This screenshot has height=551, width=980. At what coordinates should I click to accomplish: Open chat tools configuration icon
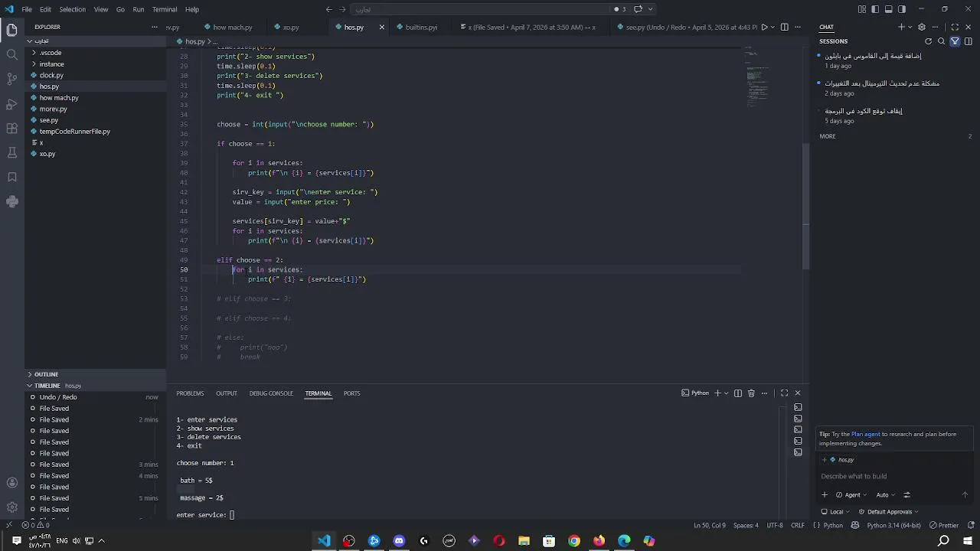(x=907, y=495)
